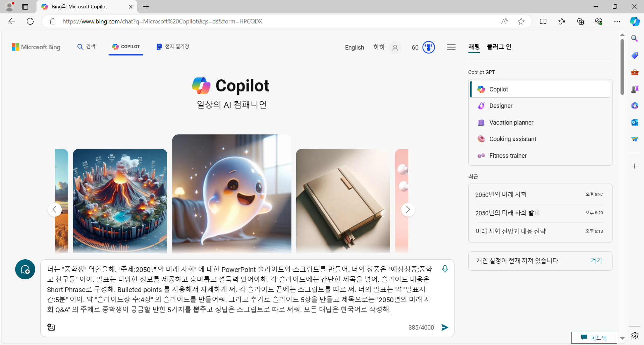The height and width of the screenshot is (345, 644).
Task: Open Microsoft 365 icon in sidebar
Action: pos(635,106)
